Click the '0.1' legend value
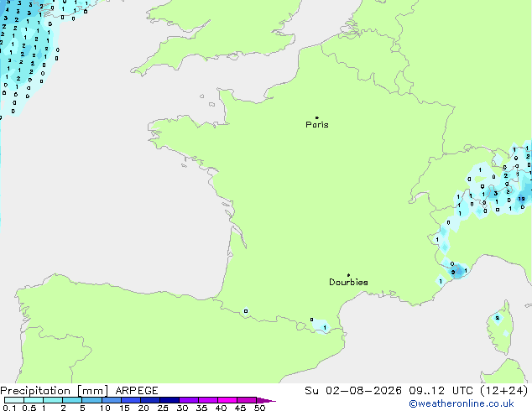 (9, 408)
